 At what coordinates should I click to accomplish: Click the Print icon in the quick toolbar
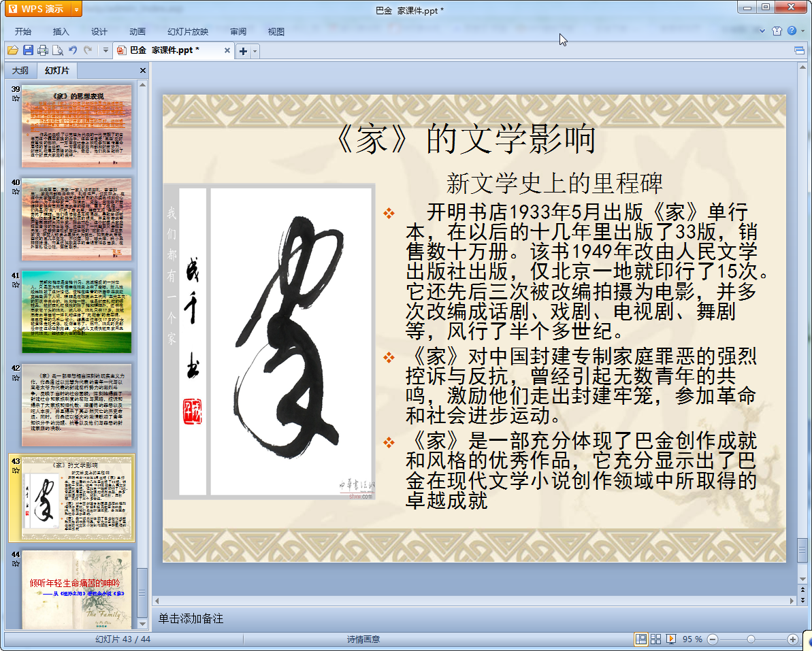(x=43, y=50)
